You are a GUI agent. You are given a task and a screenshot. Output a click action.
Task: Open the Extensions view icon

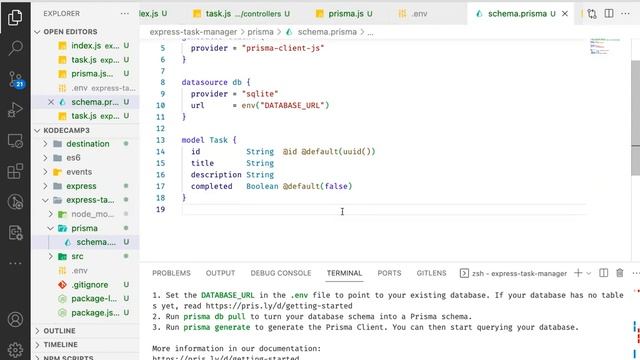pyautogui.click(x=15, y=171)
